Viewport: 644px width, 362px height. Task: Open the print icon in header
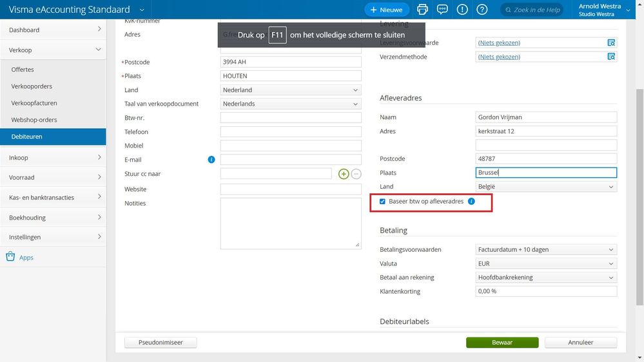422,10
